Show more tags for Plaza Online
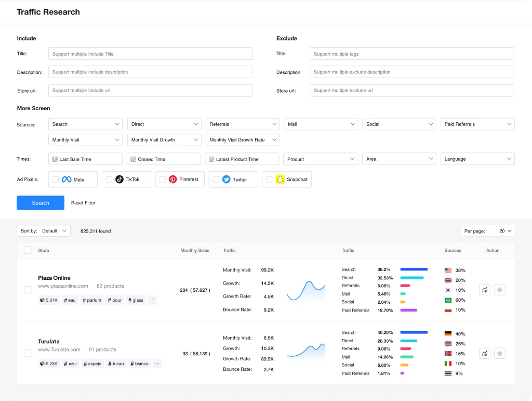 coord(152,300)
